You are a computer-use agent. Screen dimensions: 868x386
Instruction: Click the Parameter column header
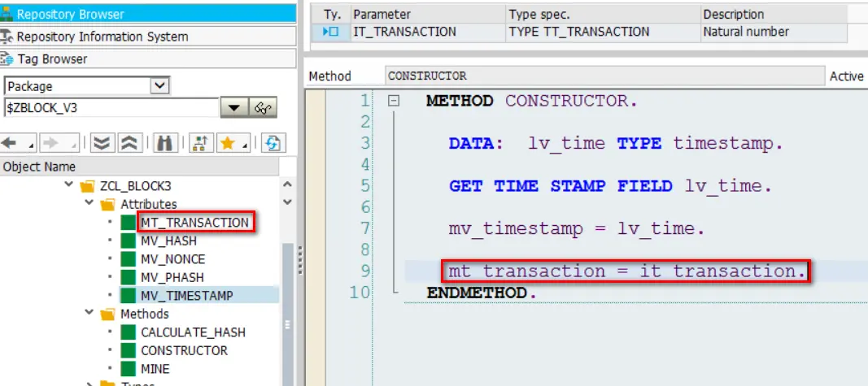(x=428, y=15)
